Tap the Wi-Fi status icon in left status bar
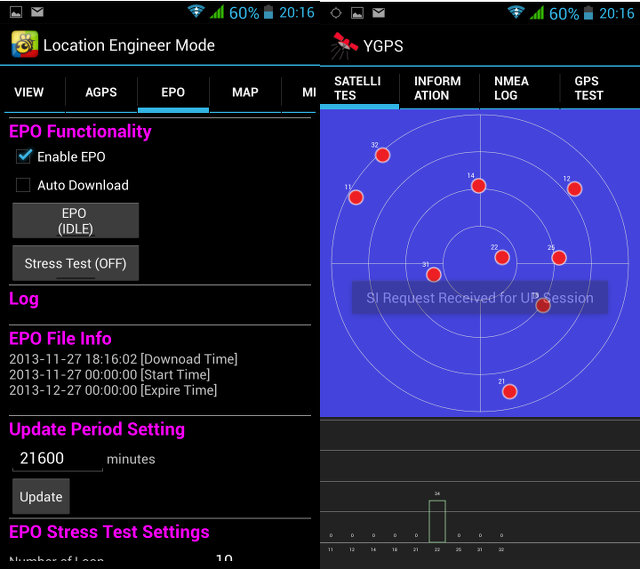The image size is (640, 569). point(195,13)
